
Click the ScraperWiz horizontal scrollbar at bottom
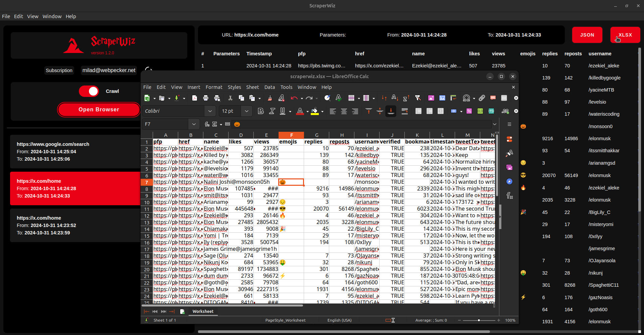coord(344,332)
